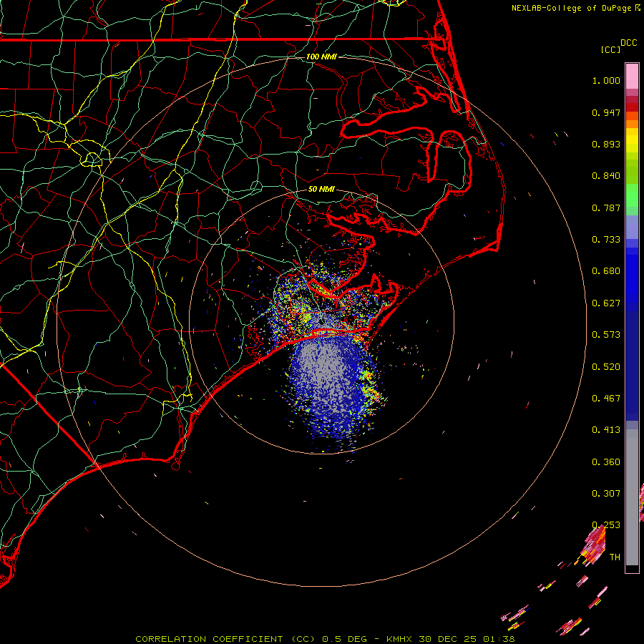Click the 0.573 scale value
The width and height of the screenshot is (644, 644).
[x=606, y=335]
